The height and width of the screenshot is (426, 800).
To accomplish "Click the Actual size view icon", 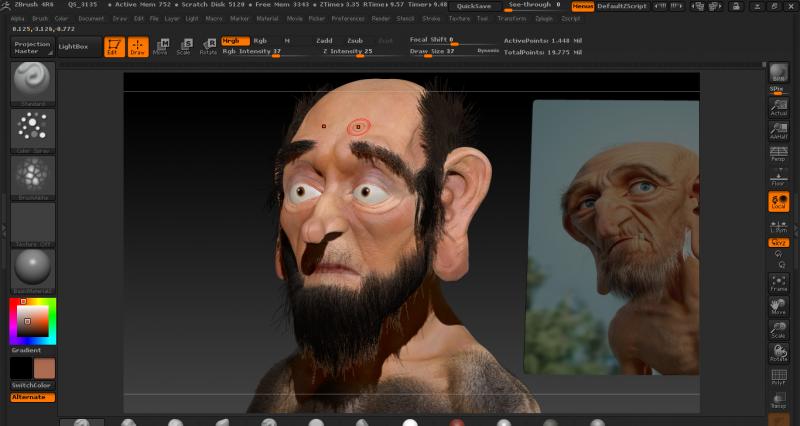I will pyautogui.click(x=779, y=108).
